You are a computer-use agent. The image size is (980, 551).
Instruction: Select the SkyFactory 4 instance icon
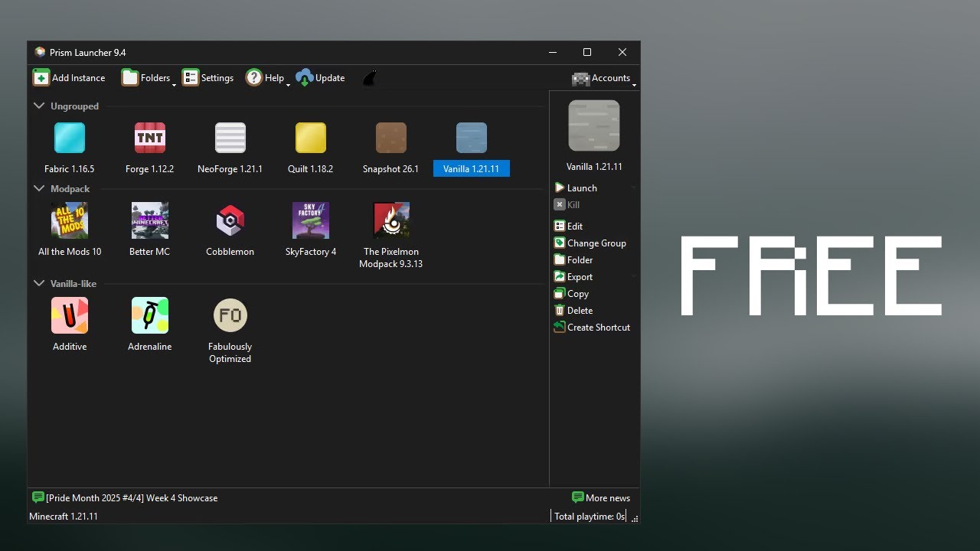(x=311, y=220)
